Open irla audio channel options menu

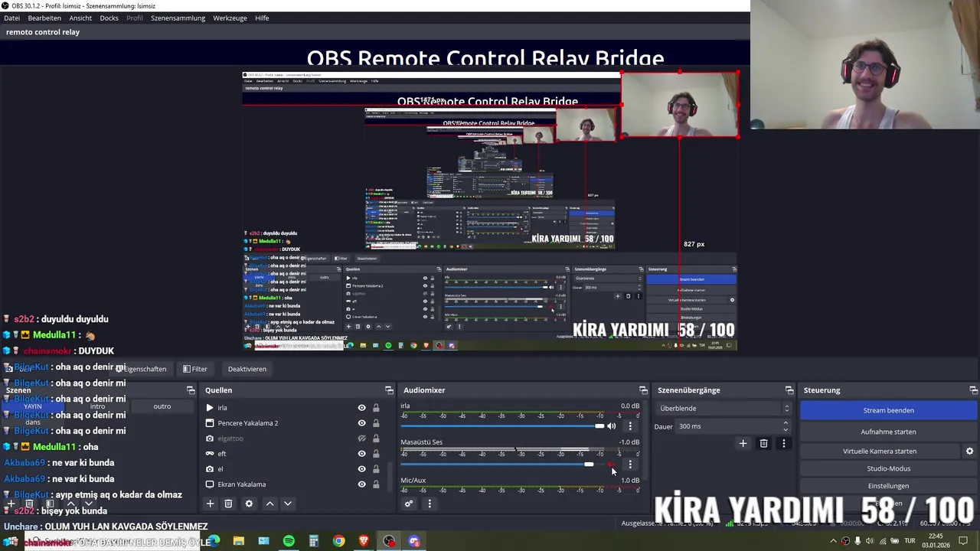[630, 426]
